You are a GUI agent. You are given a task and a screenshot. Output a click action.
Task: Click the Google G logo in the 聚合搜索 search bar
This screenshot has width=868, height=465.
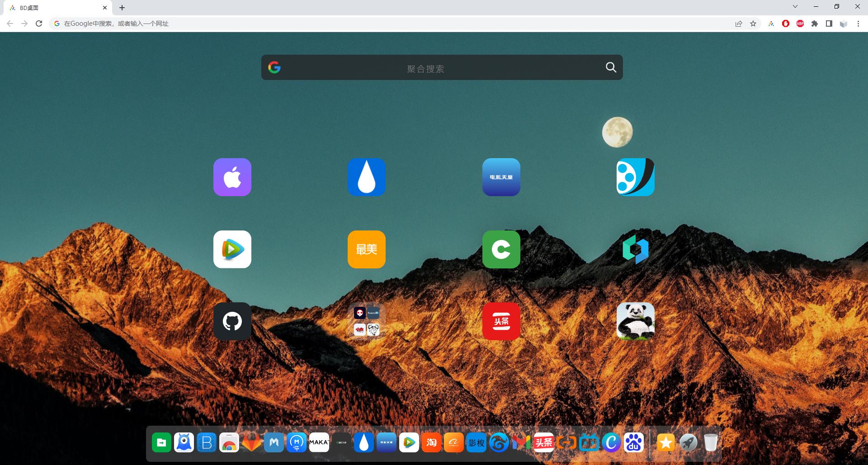click(274, 67)
